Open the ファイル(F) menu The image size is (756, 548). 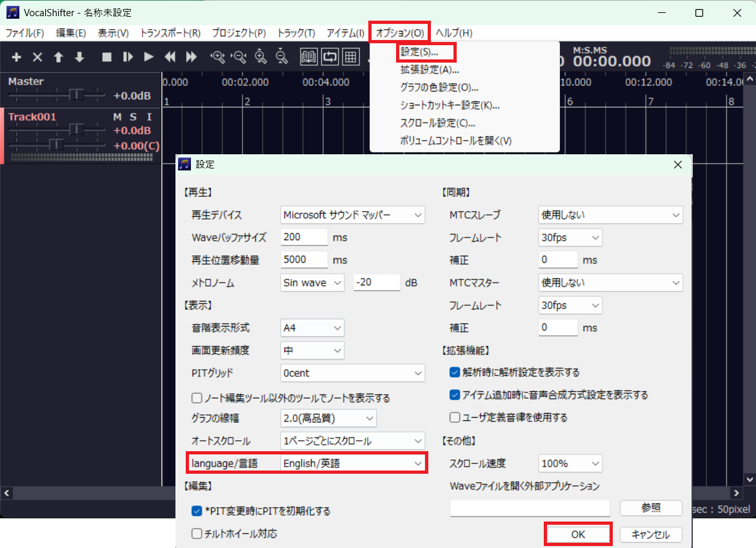point(25,33)
